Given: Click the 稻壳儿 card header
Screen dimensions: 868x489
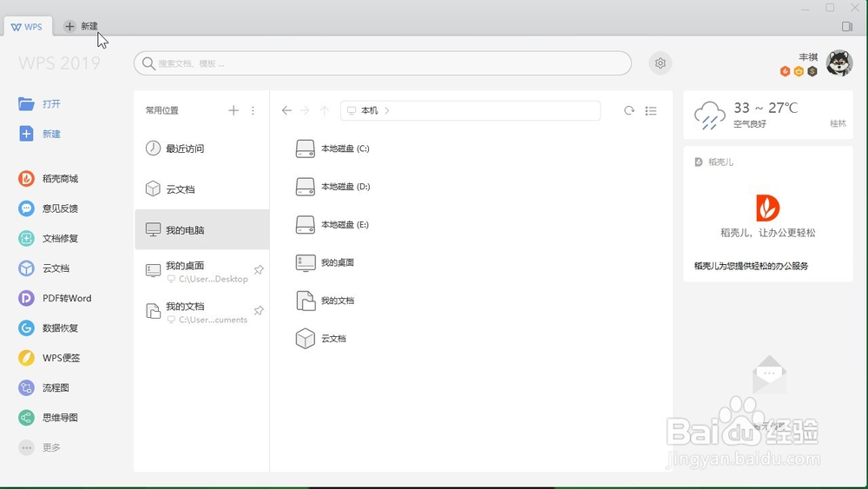Looking at the screenshot, I should [714, 162].
